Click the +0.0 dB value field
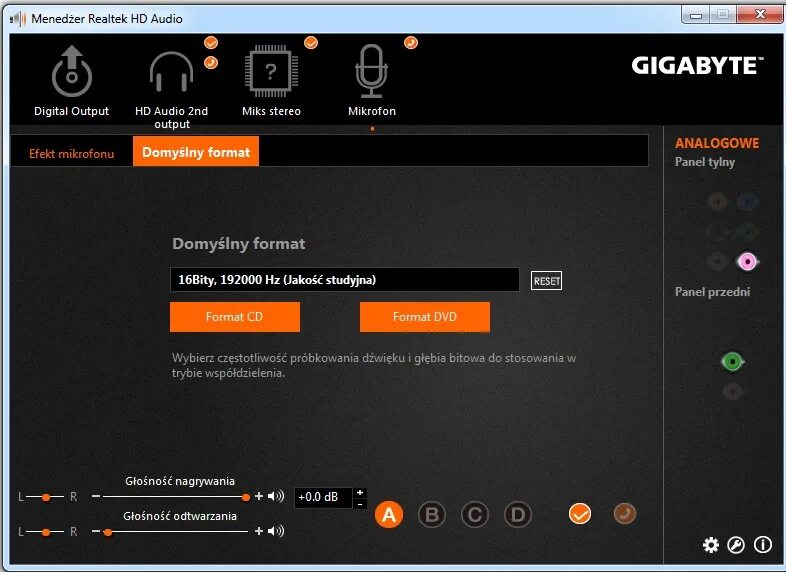The height and width of the screenshot is (574, 786). pyautogui.click(x=323, y=497)
